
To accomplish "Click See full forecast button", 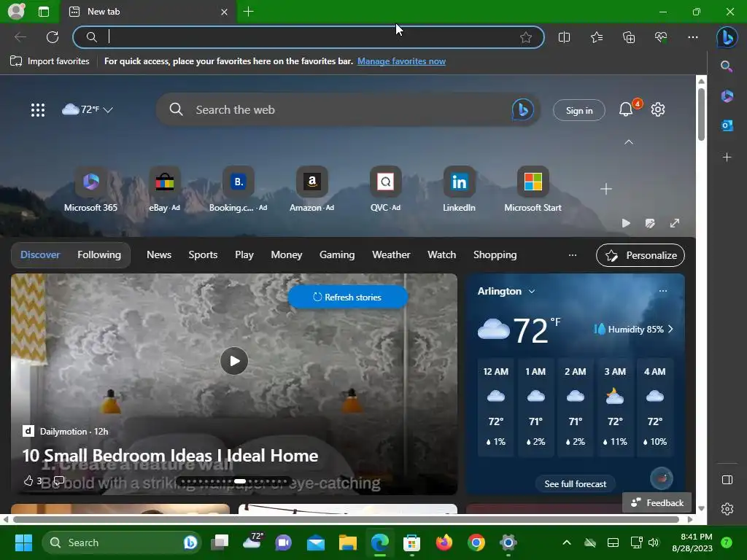I will click(x=575, y=484).
